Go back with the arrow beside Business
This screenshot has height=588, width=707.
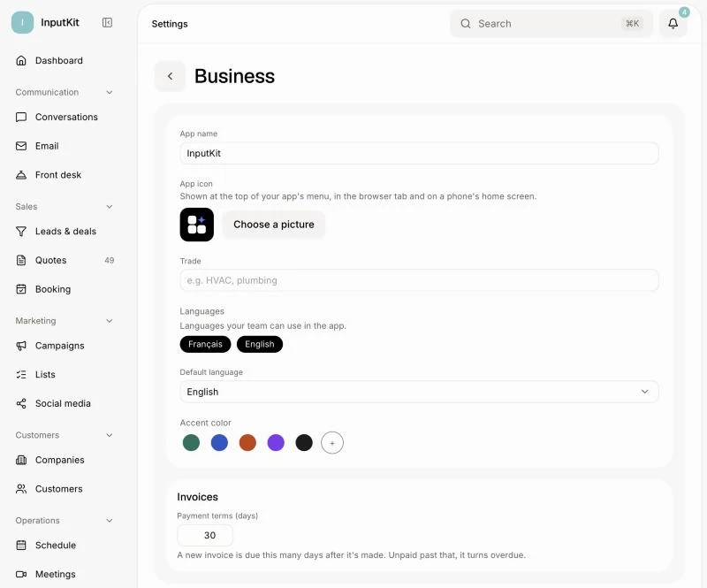[170, 76]
